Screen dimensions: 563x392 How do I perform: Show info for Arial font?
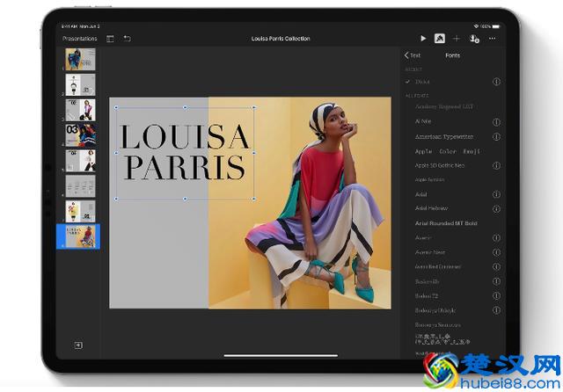click(x=496, y=194)
